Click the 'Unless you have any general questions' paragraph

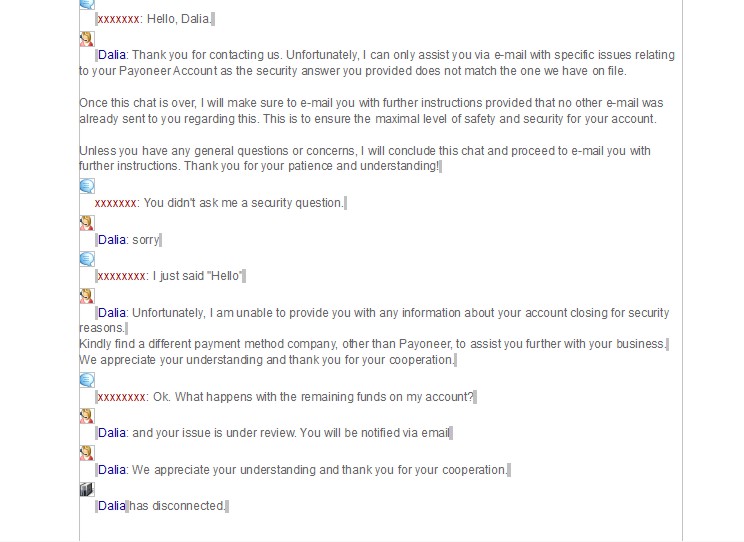click(x=365, y=159)
